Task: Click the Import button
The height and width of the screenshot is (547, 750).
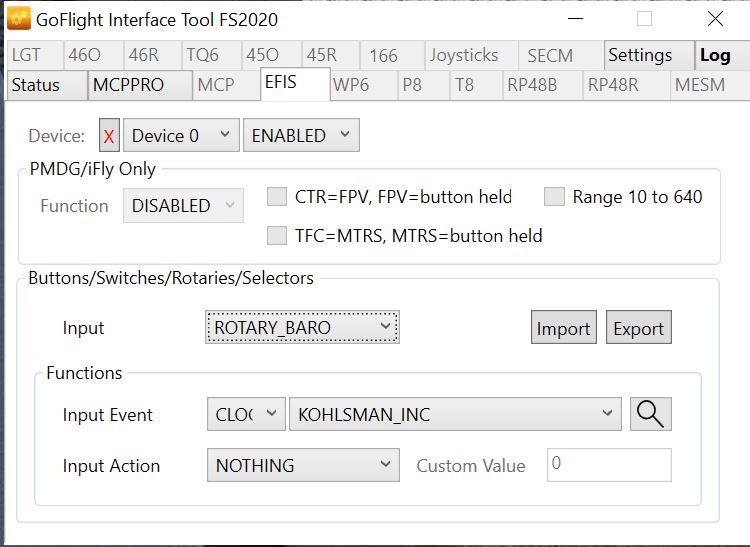Action: [x=564, y=328]
